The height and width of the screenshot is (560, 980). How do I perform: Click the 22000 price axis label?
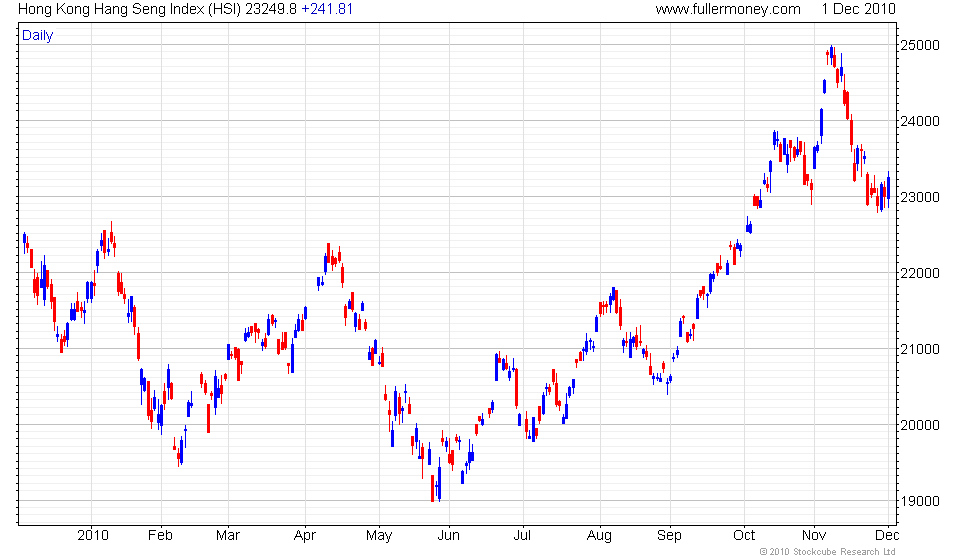coord(919,273)
